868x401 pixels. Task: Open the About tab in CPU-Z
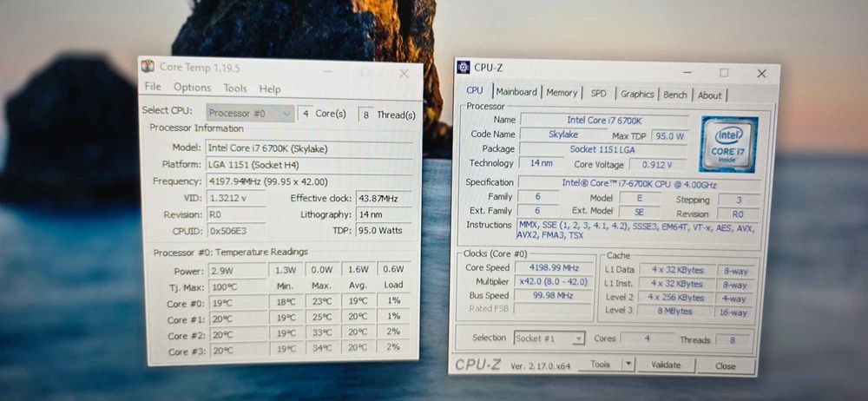[710, 95]
